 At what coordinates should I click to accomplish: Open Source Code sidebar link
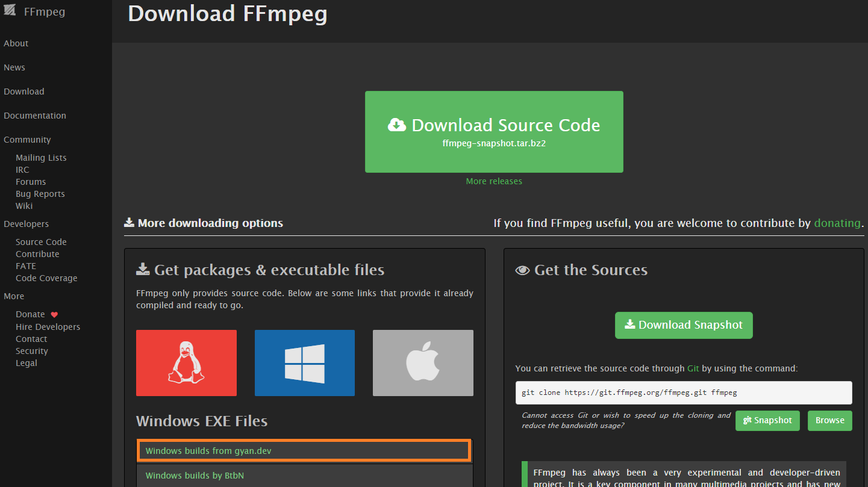coord(41,242)
